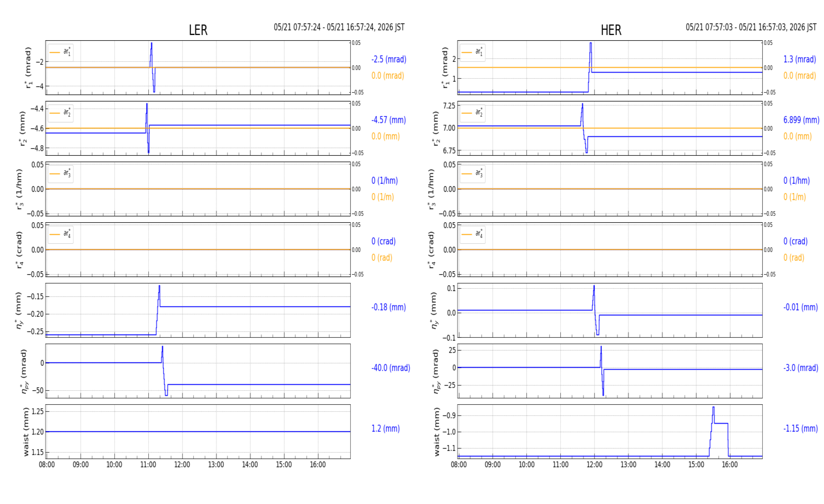Click the r1* (mrad) axis label in HER
824x504 pixels.
tap(445, 68)
